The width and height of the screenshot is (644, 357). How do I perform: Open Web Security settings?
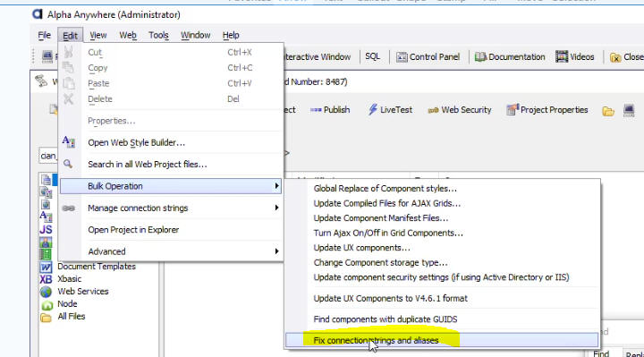point(460,110)
